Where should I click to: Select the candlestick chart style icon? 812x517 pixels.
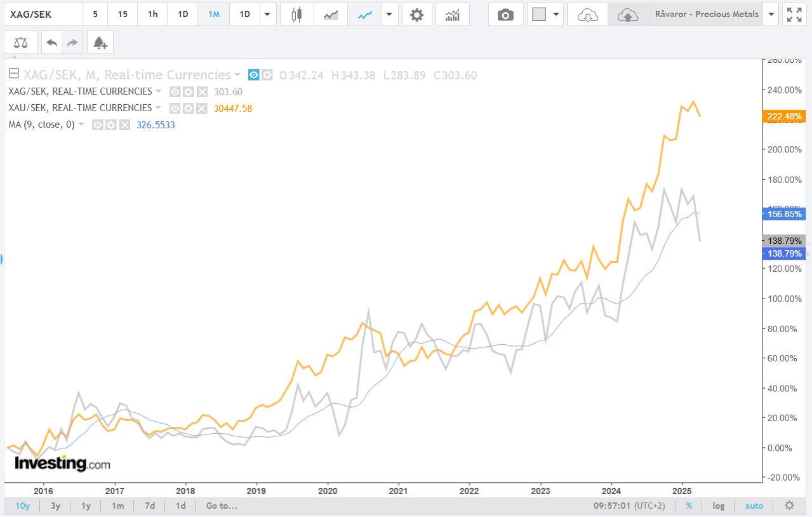295,15
